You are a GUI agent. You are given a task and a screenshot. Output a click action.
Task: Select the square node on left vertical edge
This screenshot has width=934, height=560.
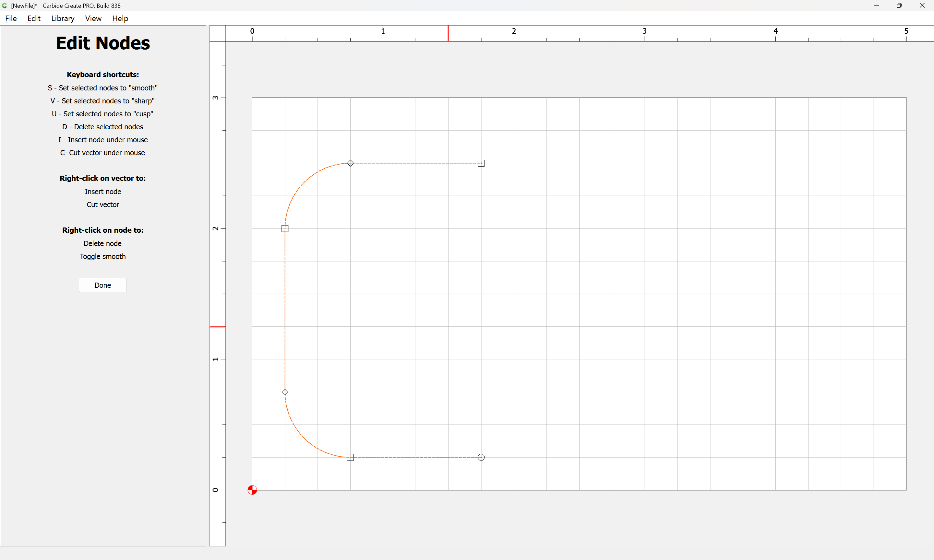coord(285,228)
